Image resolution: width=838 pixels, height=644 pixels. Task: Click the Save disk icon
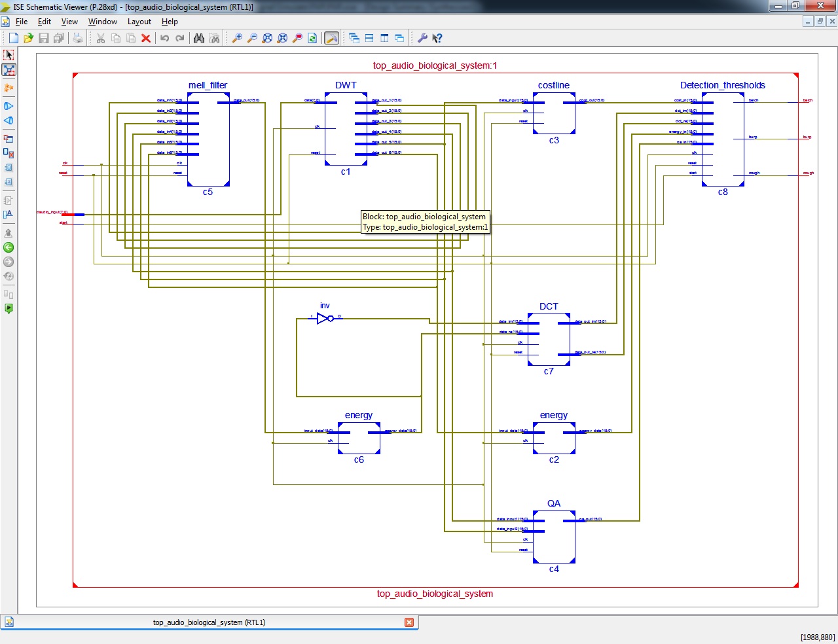point(44,39)
